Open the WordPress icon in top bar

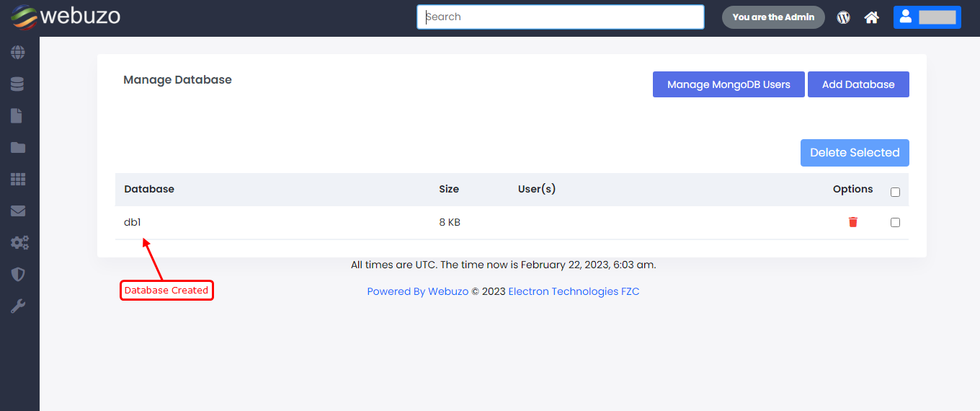[843, 17]
